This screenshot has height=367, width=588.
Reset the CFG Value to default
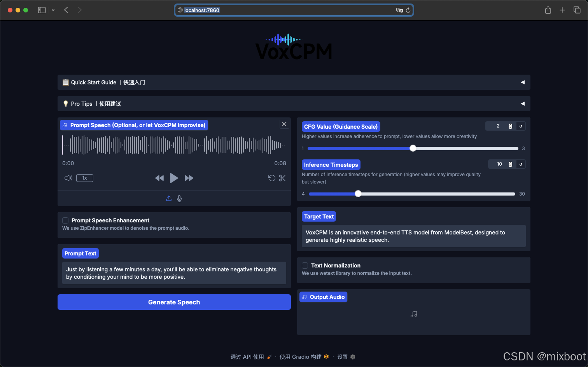(521, 126)
